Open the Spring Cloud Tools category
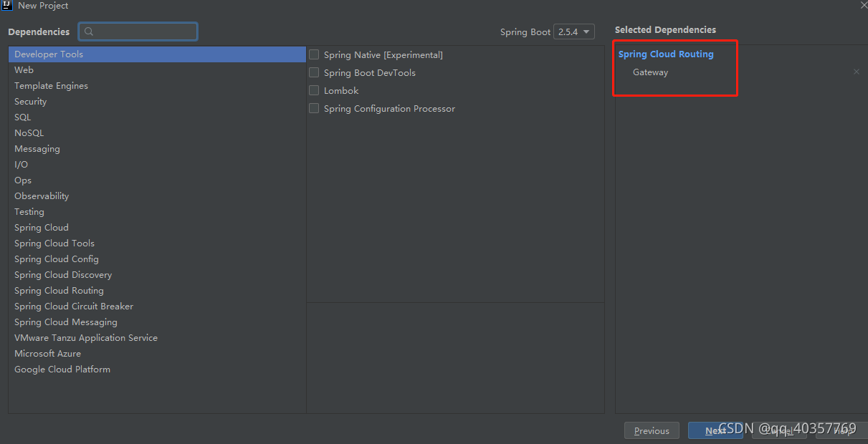This screenshot has height=444, width=868. [157, 243]
